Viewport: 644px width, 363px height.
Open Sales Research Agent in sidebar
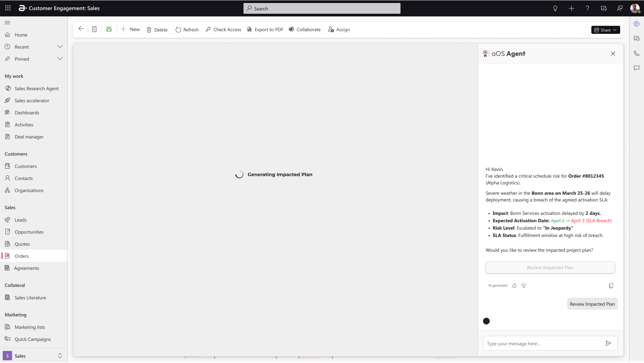point(34,88)
